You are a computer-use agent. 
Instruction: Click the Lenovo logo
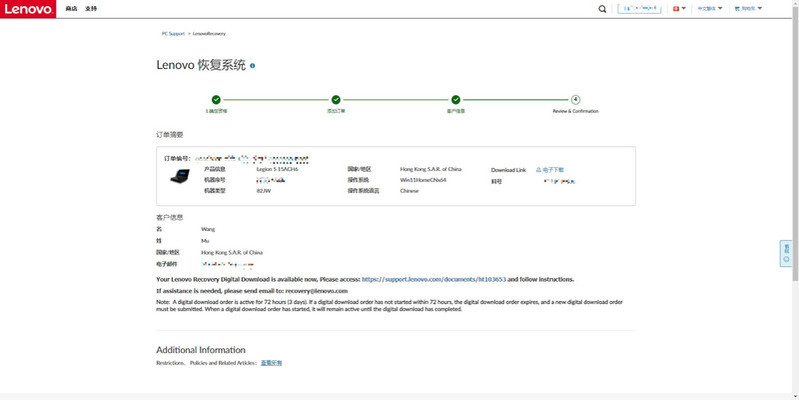coord(28,8)
